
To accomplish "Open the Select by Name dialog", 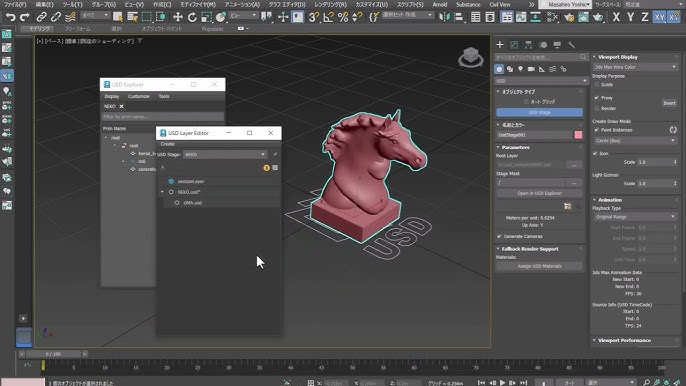I will (x=132, y=17).
